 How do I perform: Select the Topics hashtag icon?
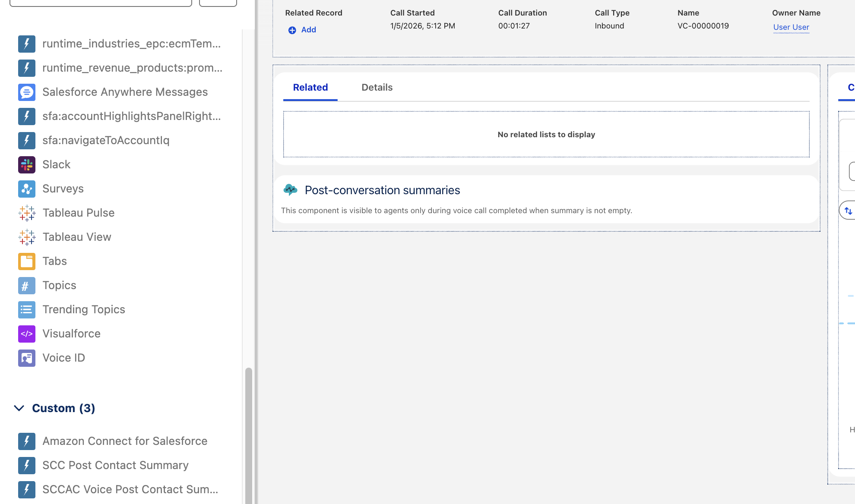tap(26, 285)
